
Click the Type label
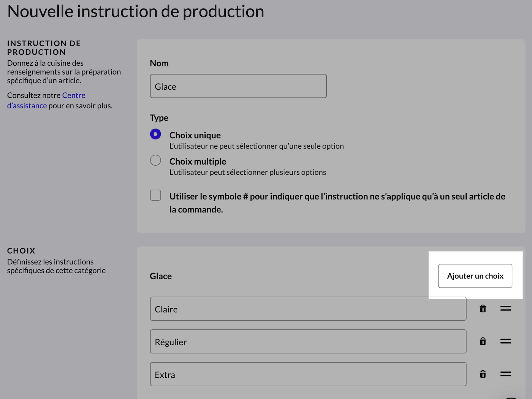[159, 118]
